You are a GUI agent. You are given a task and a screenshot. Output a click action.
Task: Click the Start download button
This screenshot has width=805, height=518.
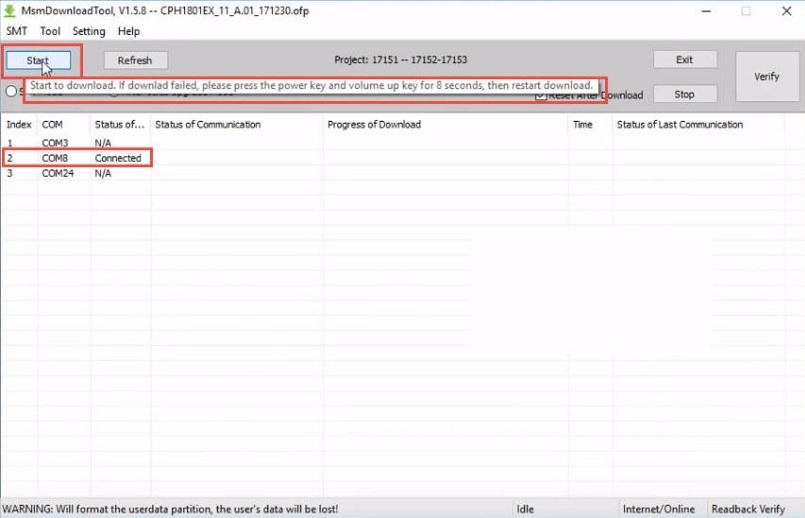point(38,60)
